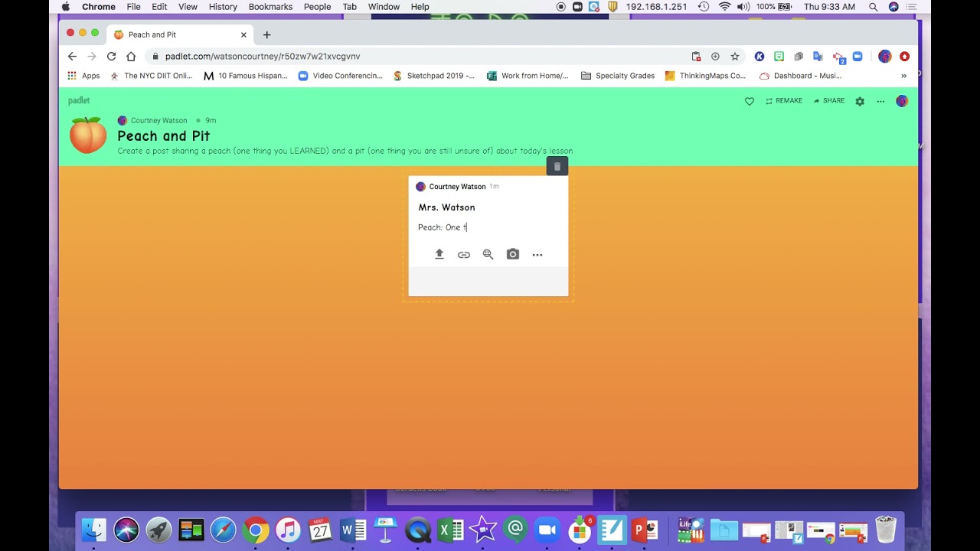Open the File menu
The width and height of the screenshot is (980, 551).
(134, 7)
